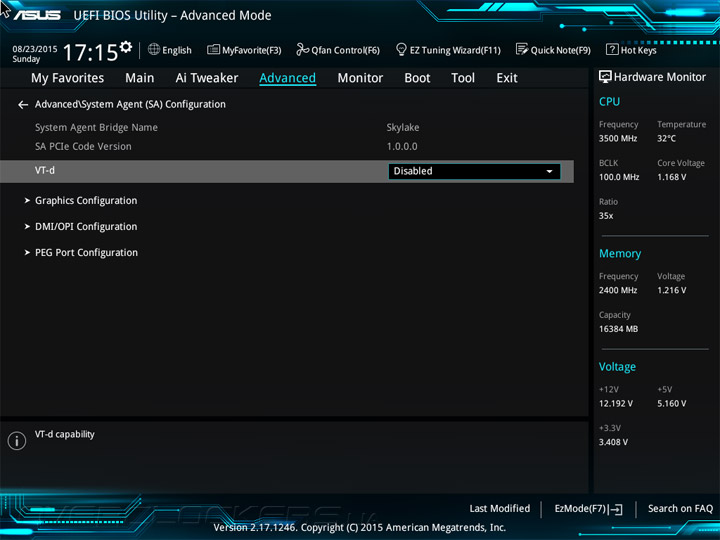Open the VT-d Disabled dropdown
Viewport: 720px width, 540px height.
(x=474, y=171)
